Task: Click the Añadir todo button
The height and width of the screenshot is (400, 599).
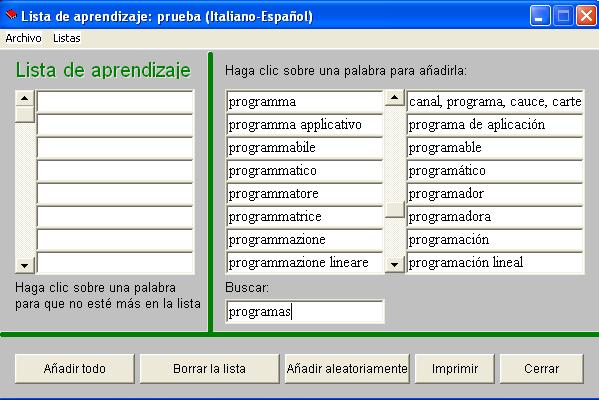Action: (75, 369)
